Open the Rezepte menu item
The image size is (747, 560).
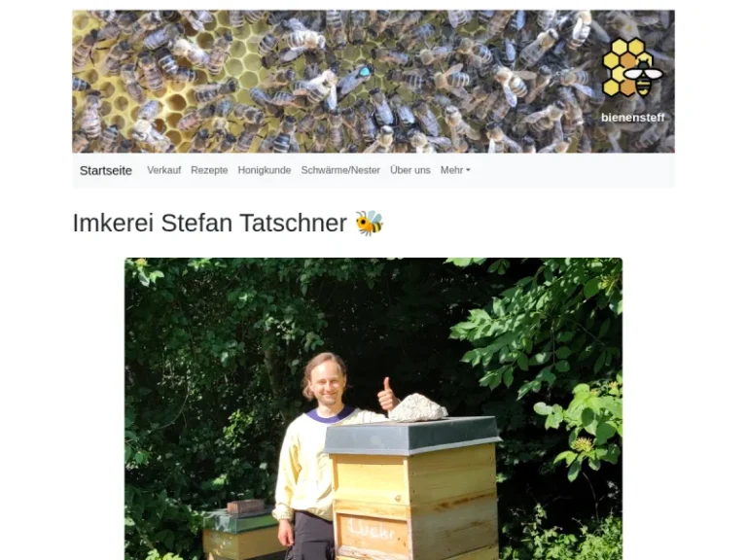209,170
